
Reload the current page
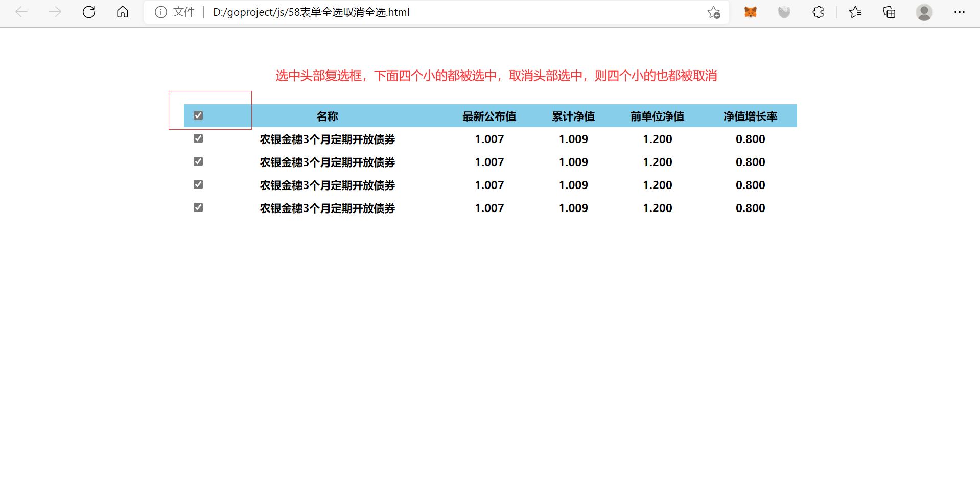point(89,12)
